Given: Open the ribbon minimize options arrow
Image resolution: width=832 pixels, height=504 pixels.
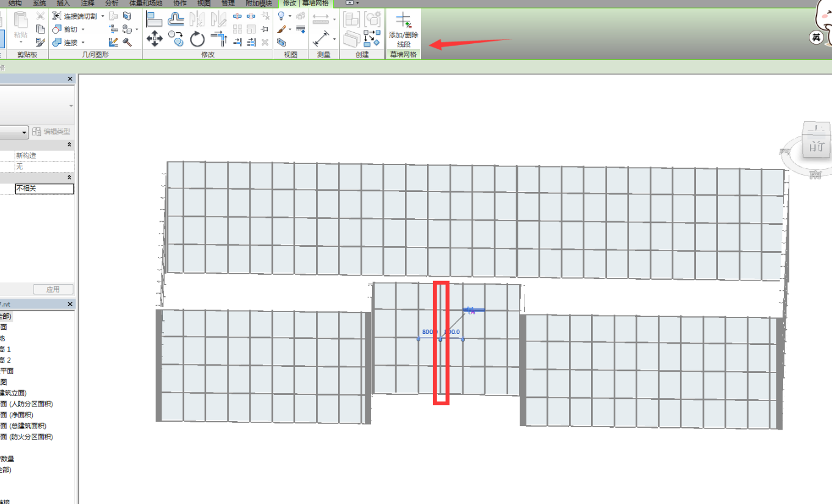Looking at the screenshot, I should point(357,3).
